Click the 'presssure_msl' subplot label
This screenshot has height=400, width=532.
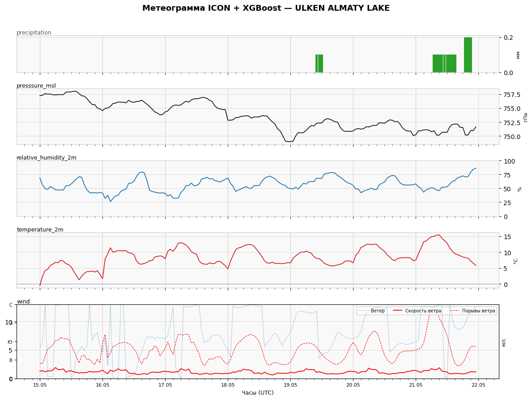tap(36, 86)
